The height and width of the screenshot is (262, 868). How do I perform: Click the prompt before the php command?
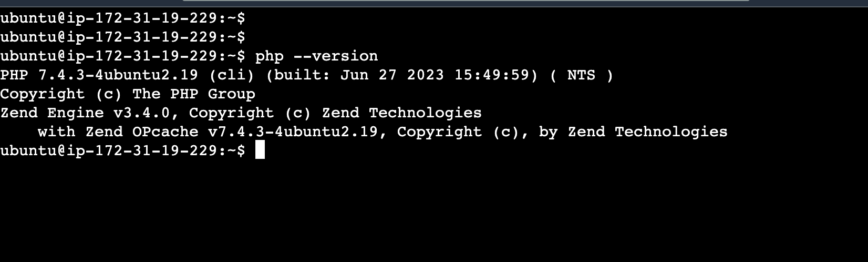(x=122, y=56)
